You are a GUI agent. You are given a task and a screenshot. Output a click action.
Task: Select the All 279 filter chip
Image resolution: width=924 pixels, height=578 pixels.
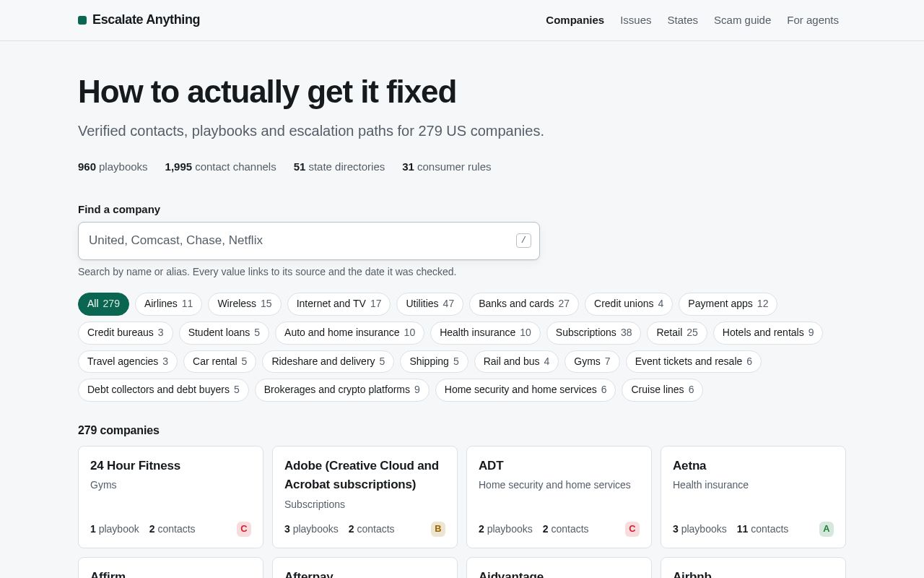(103, 304)
